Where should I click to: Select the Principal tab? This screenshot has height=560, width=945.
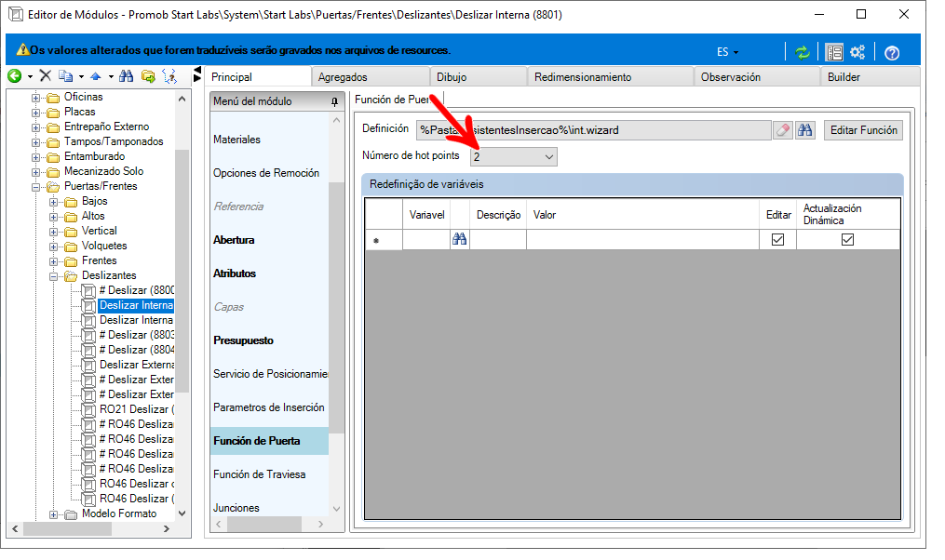tap(257, 76)
